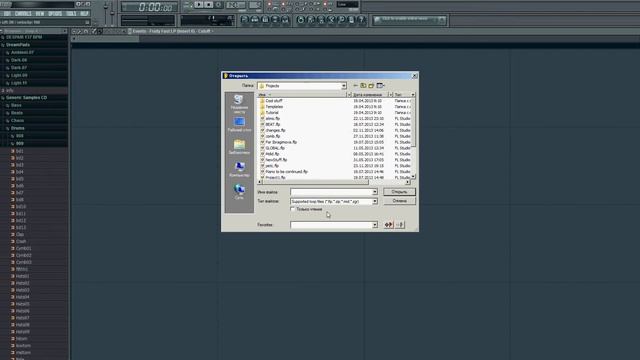
Task: Open the VIEW menu
Action: [x=40, y=13]
